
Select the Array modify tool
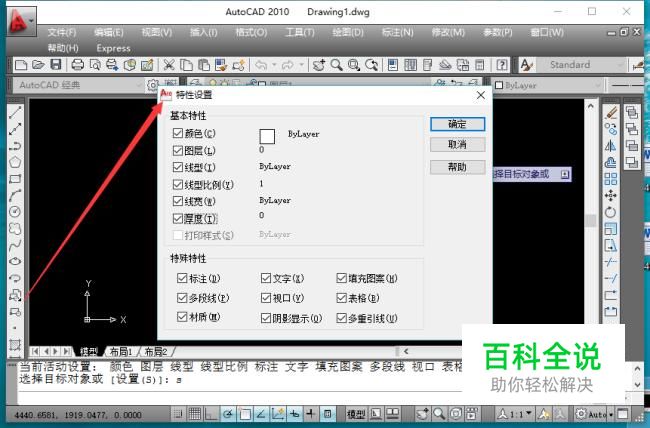click(x=611, y=179)
